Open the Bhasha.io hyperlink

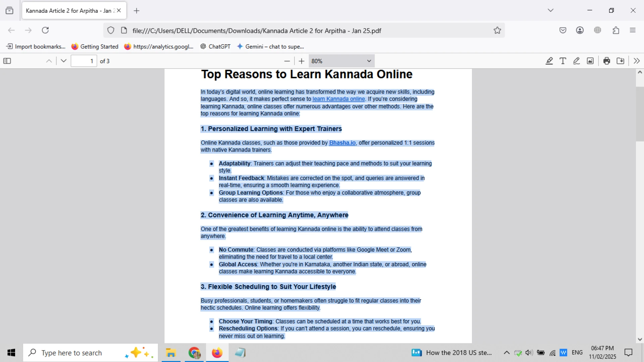342,143
